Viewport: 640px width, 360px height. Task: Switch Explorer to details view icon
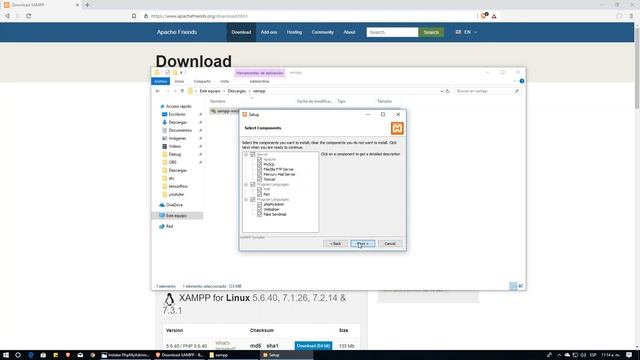click(513, 286)
